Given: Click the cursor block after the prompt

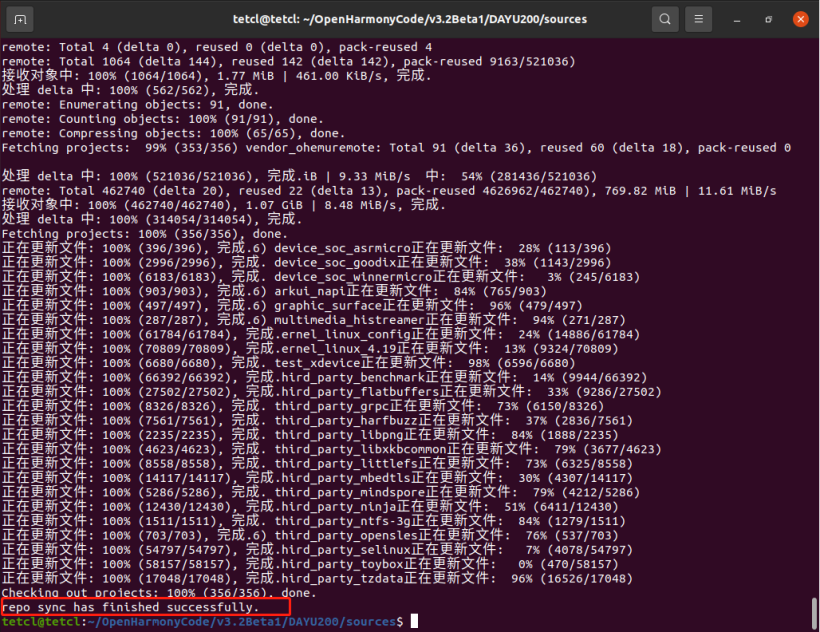Looking at the screenshot, I should point(414,621).
